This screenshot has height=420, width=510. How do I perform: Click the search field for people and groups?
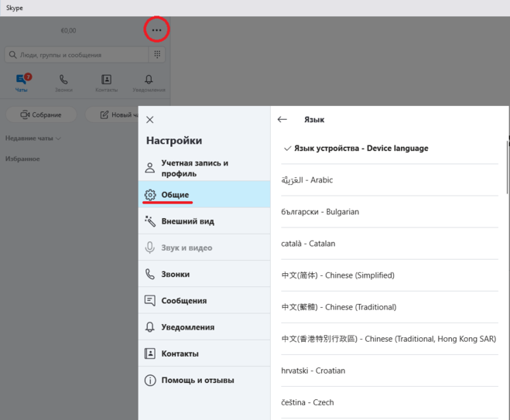tap(76, 55)
